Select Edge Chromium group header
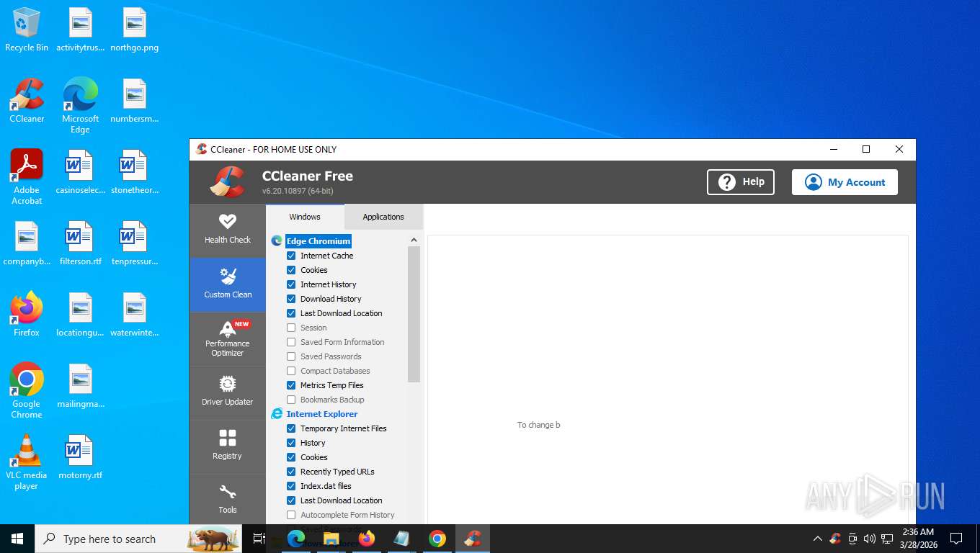This screenshot has width=980, height=553. tap(318, 241)
